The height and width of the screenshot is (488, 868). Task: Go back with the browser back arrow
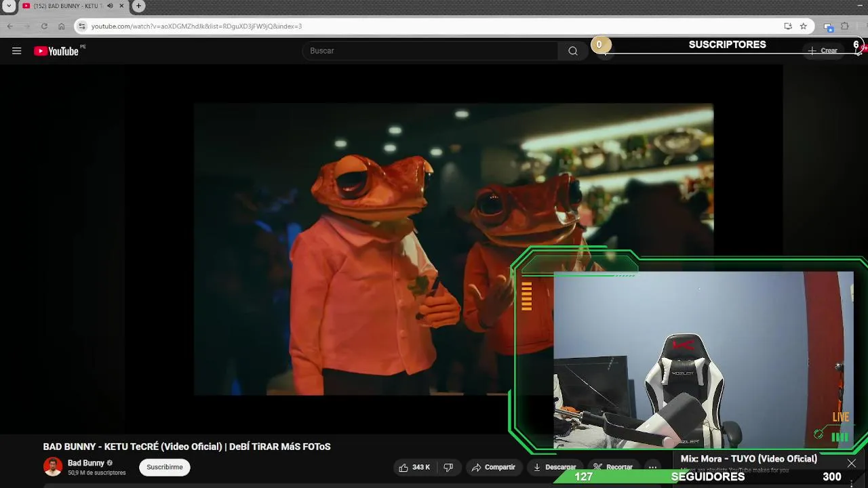10,26
